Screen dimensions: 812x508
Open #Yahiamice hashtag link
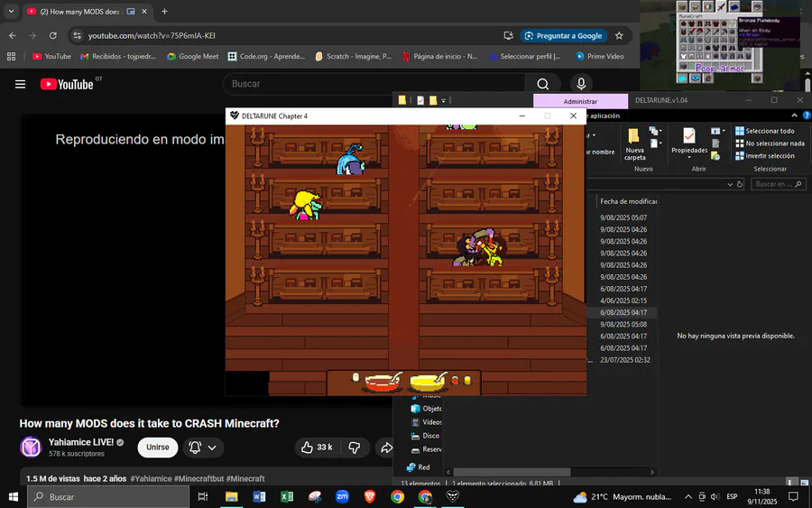click(x=151, y=479)
